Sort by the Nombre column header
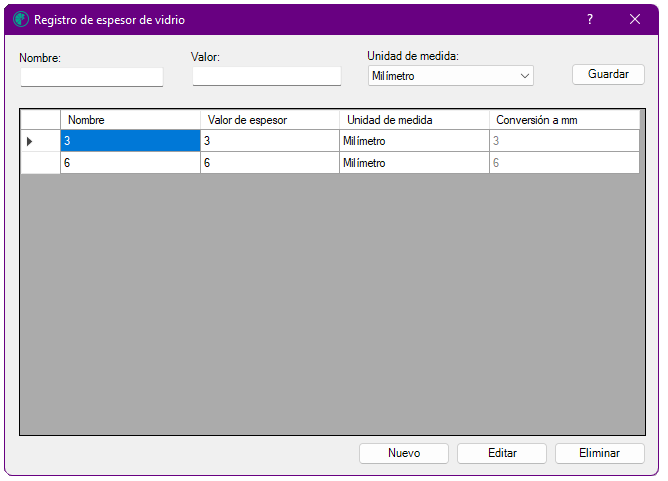668x481 pixels. (x=130, y=120)
